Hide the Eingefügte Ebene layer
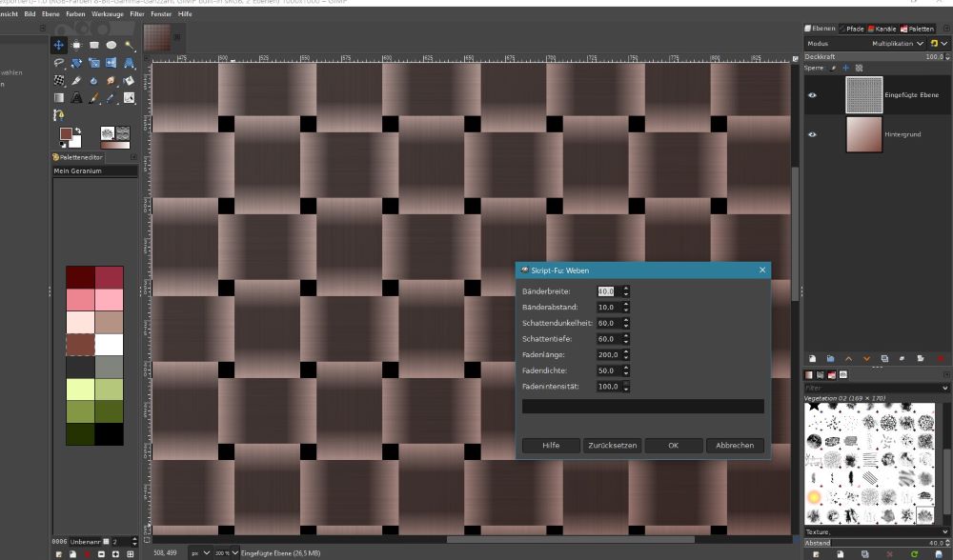The image size is (953, 560). pos(813,95)
